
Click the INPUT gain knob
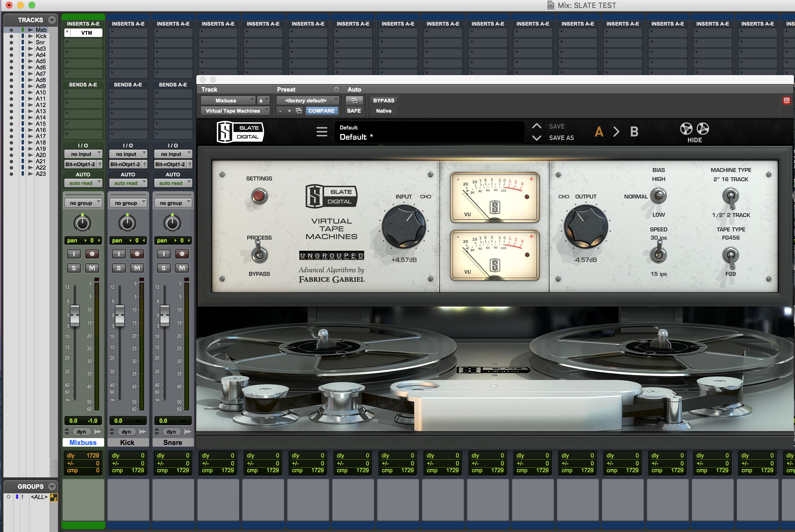point(404,226)
